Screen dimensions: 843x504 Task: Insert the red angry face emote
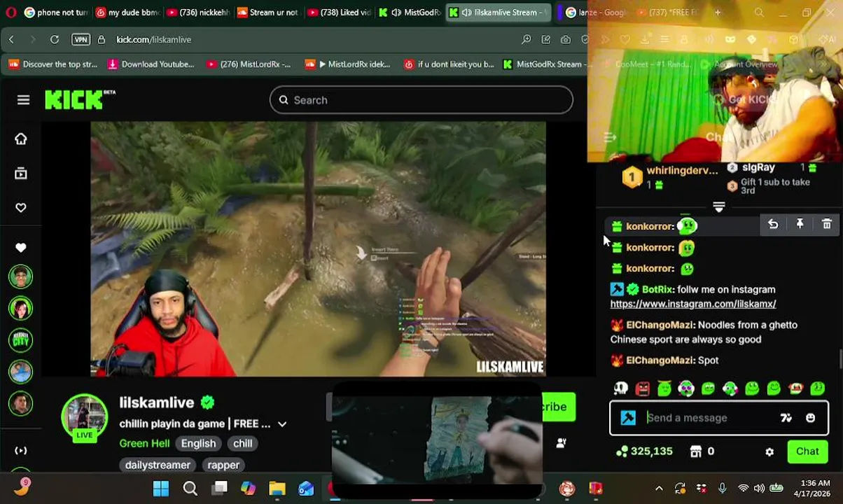(642, 388)
